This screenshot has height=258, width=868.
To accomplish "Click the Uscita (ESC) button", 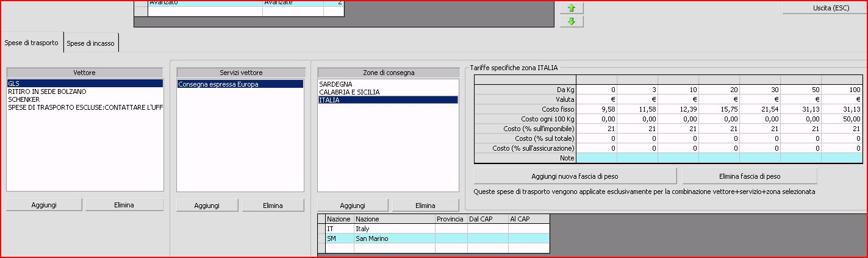I will (827, 7).
